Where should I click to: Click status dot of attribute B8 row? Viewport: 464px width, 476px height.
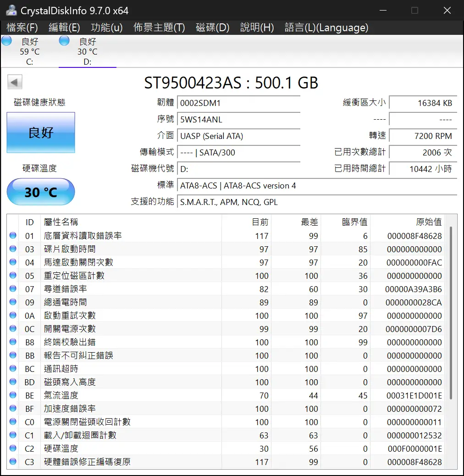(x=13, y=342)
